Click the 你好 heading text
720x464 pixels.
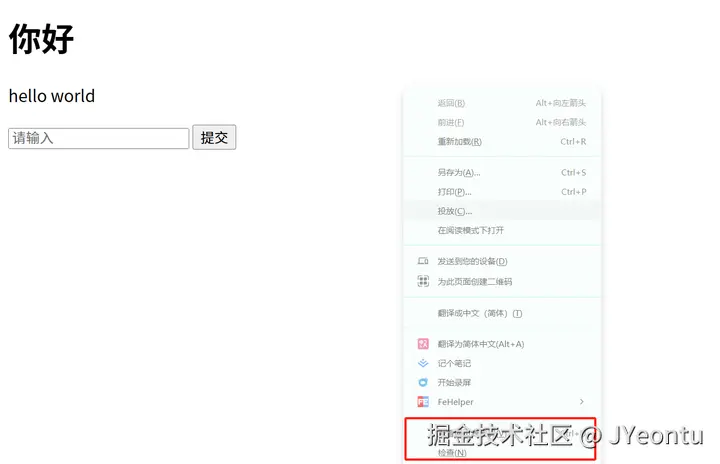[x=41, y=39]
